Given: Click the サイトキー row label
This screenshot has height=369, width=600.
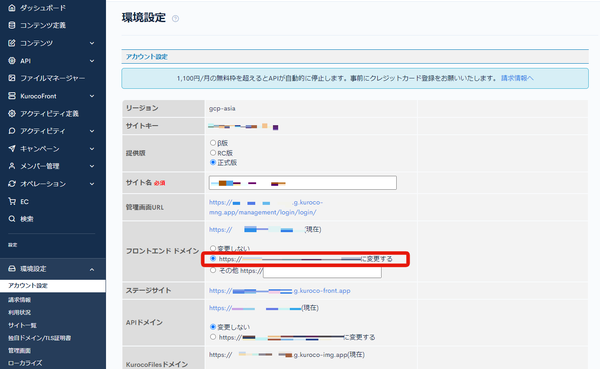Looking at the screenshot, I should coord(142,126).
